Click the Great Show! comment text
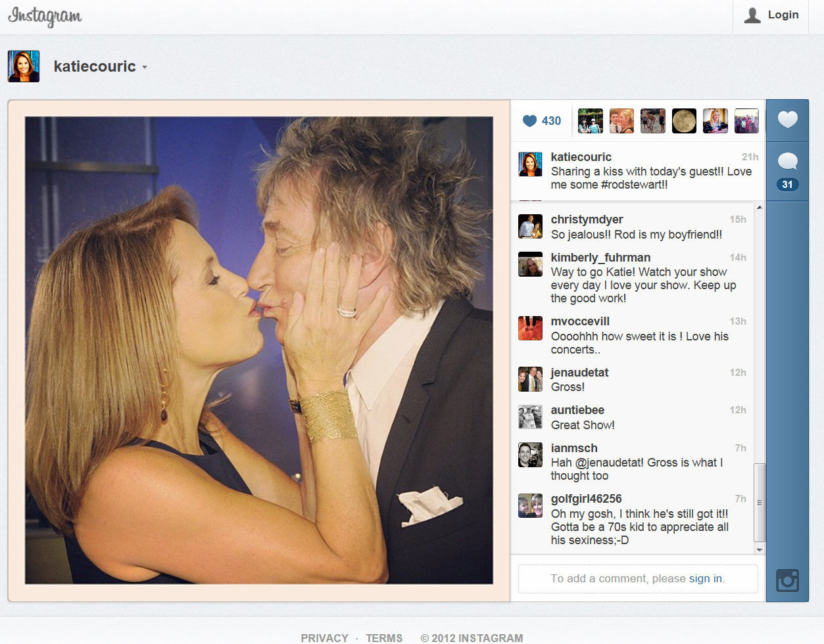This screenshot has height=644, width=824. 583,425
